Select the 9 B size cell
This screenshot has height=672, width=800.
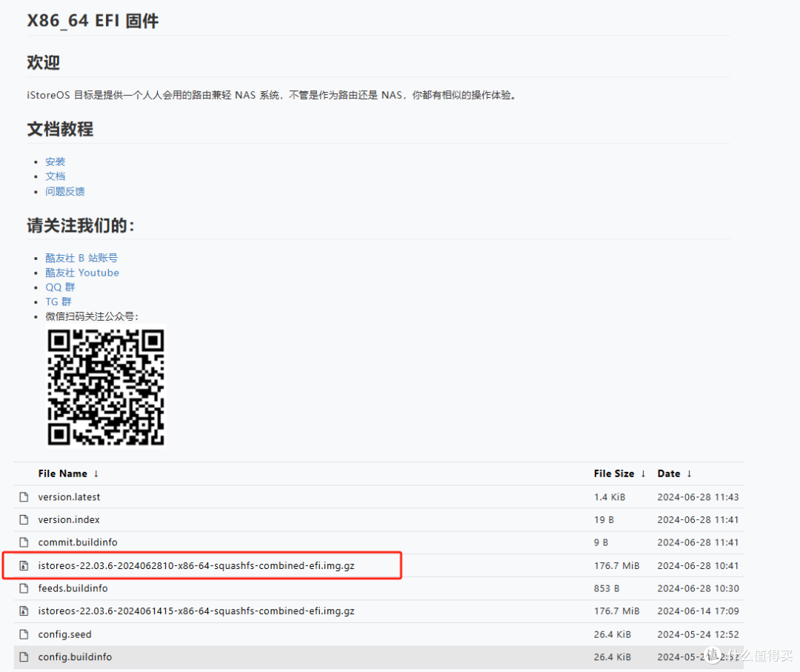pos(601,542)
